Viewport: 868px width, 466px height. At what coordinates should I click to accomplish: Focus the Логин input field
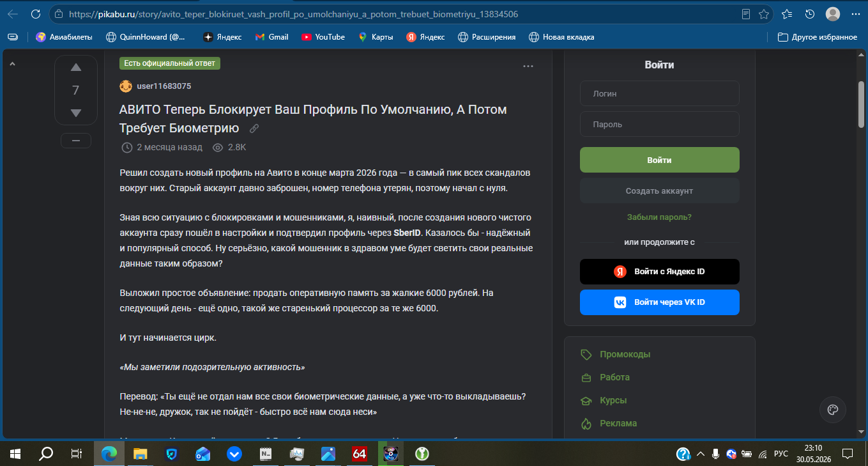tap(659, 93)
